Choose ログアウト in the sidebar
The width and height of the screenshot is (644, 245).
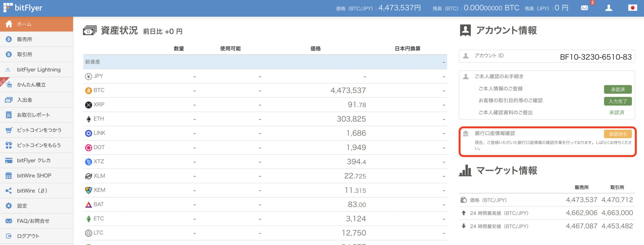click(x=37, y=236)
